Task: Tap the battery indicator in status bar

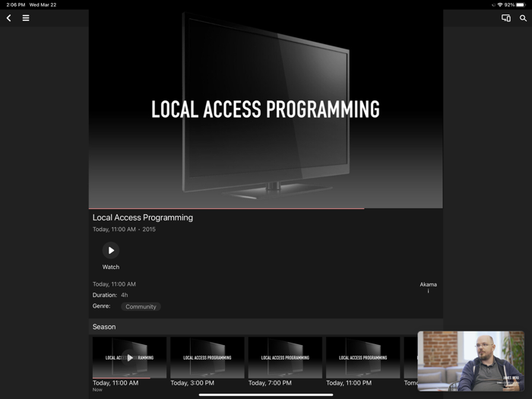Action: tap(521, 5)
